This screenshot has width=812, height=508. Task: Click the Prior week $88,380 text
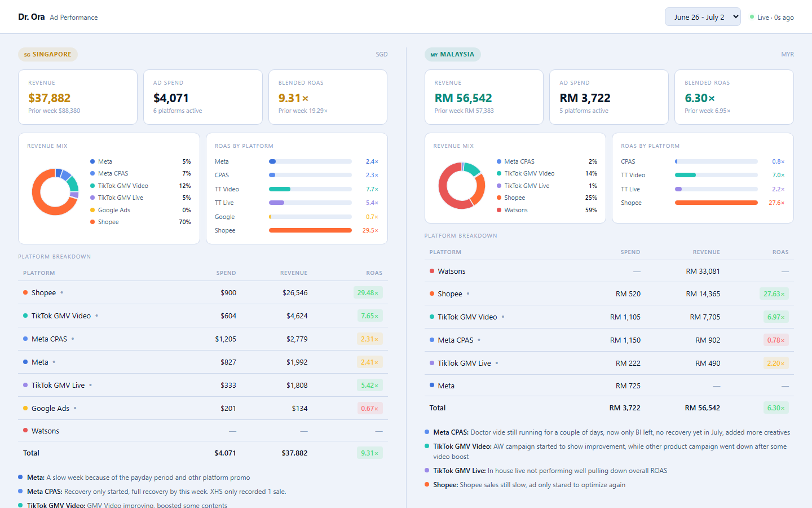coord(54,111)
